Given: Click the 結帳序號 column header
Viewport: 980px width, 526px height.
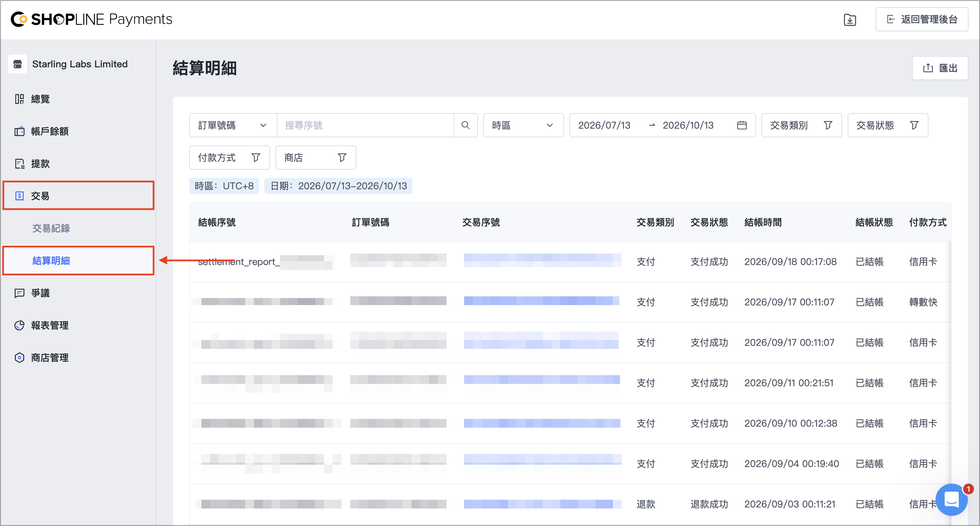Looking at the screenshot, I should [217, 223].
